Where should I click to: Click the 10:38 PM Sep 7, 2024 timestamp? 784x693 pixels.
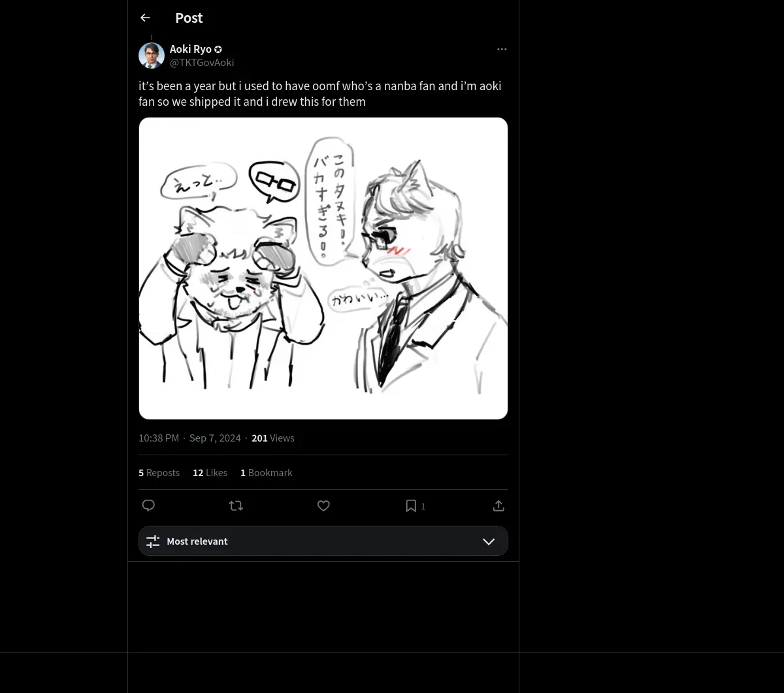(x=189, y=438)
